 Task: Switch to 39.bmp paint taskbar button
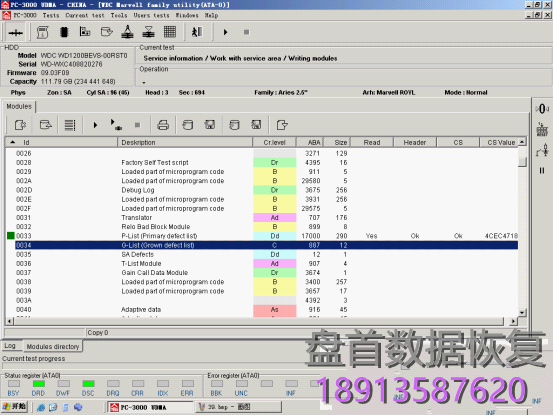(x=239, y=407)
